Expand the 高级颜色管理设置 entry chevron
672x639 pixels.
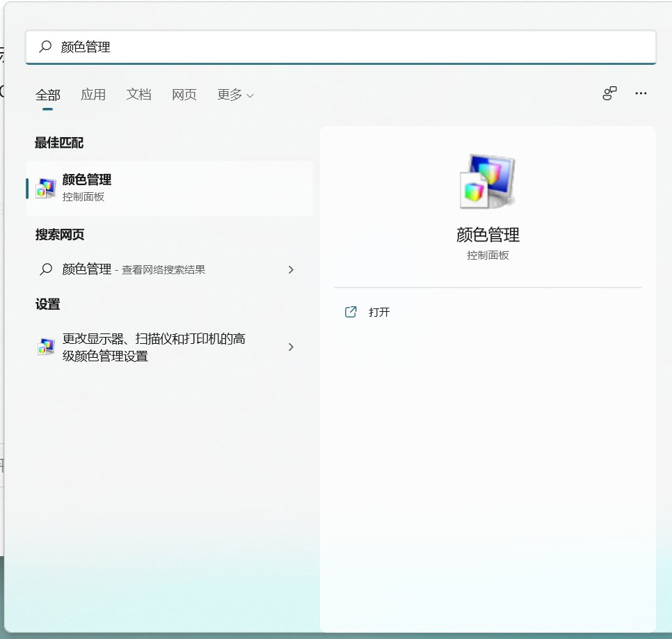[291, 347]
